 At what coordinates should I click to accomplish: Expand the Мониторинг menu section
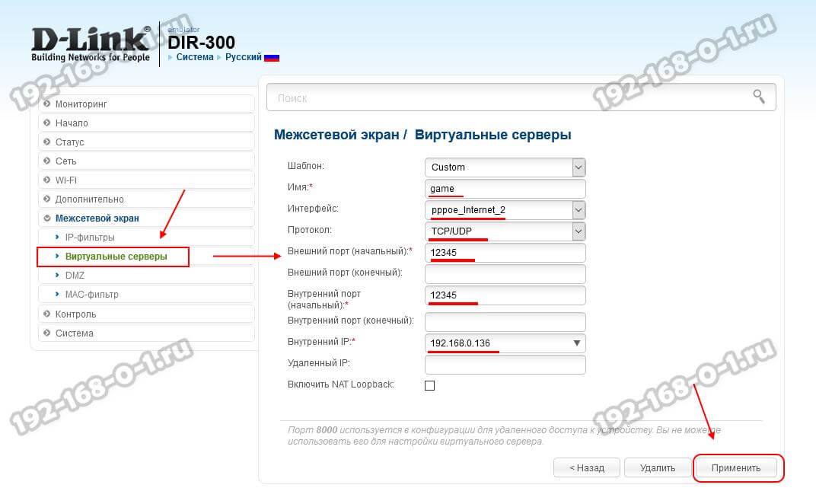[146, 104]
